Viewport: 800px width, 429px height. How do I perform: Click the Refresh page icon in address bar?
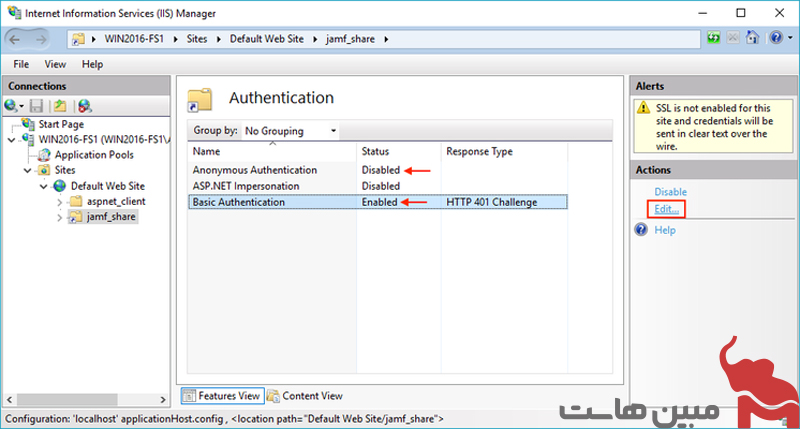713,38
